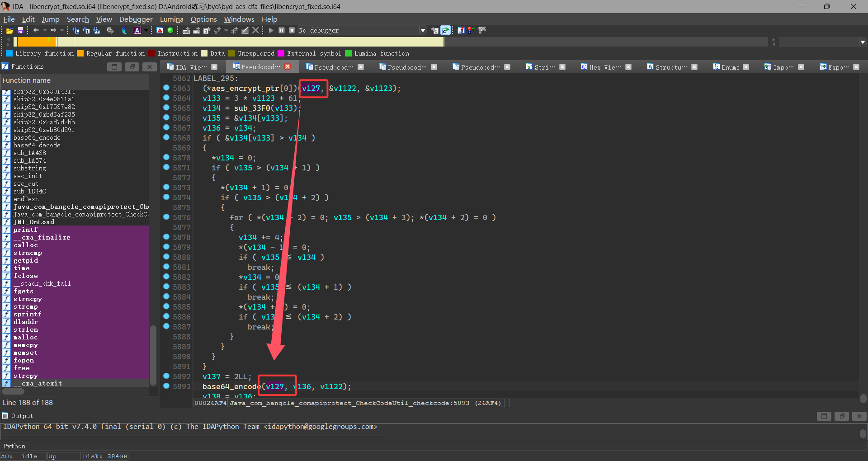The height and width of the screenshot is (461, 868).
Task: Select sec_init in Functions list
Action: 28,176
